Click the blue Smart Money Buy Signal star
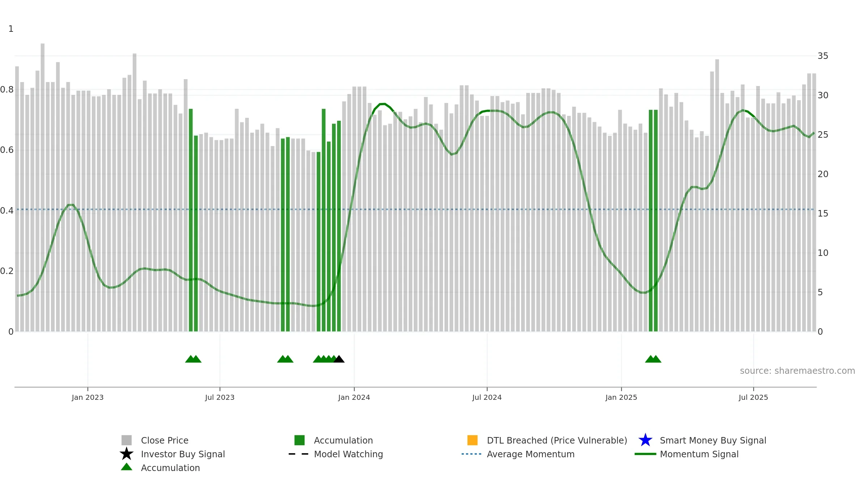The image size is (868, 488). tap(645, 440)
